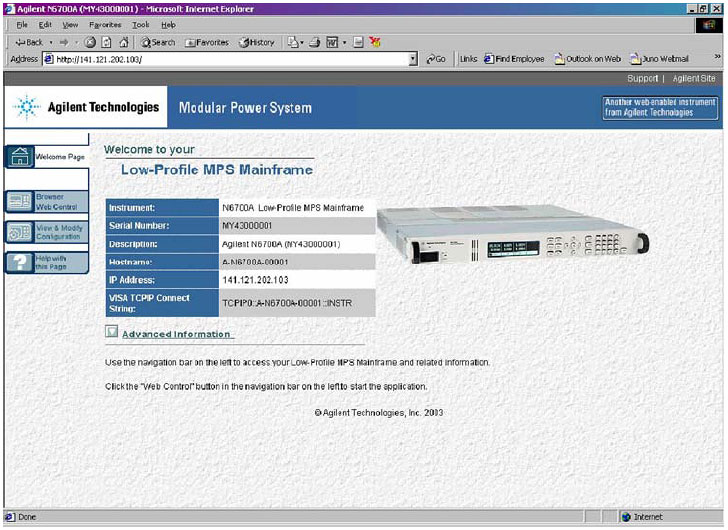Image resolution: width=728 pixels, height=530 pixels.
Task: Click the Another web-enabled instrument banner
Action: [x=660, y=108]
